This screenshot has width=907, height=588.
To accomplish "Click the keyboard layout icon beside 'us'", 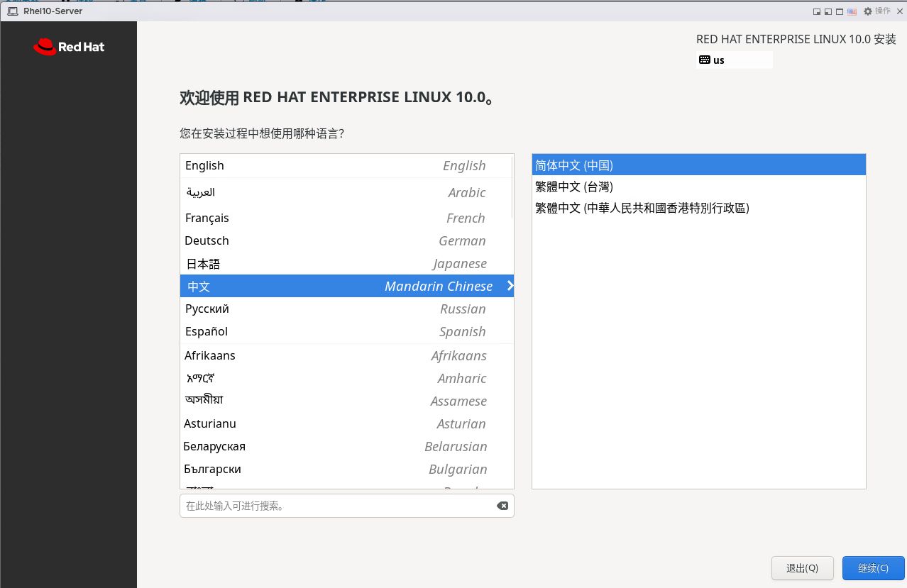I will point(704,60).
